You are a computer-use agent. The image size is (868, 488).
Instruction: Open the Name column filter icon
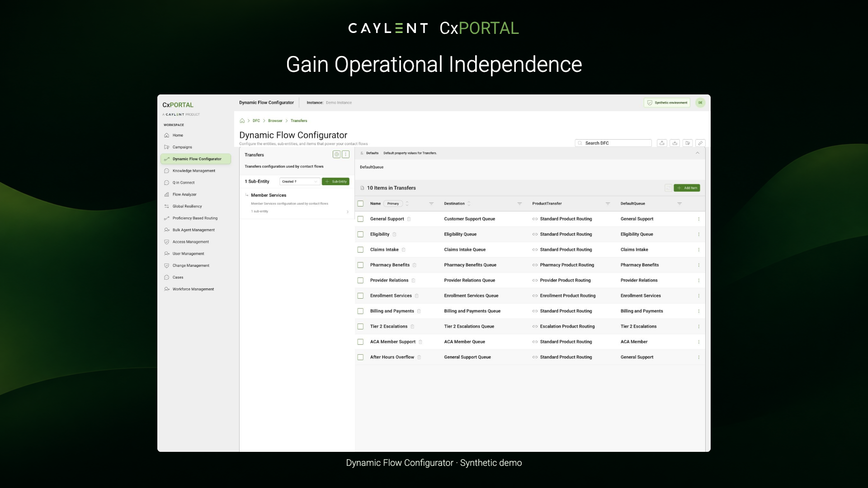431,204
